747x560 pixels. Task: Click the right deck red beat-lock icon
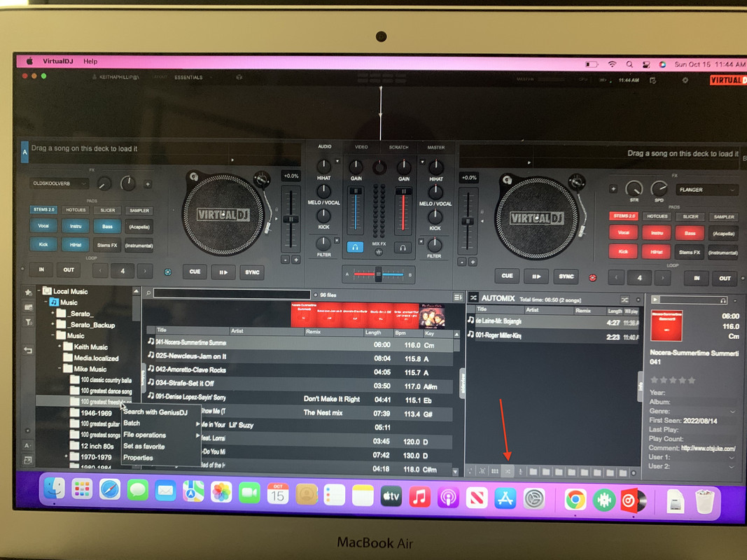click(593, 278)
